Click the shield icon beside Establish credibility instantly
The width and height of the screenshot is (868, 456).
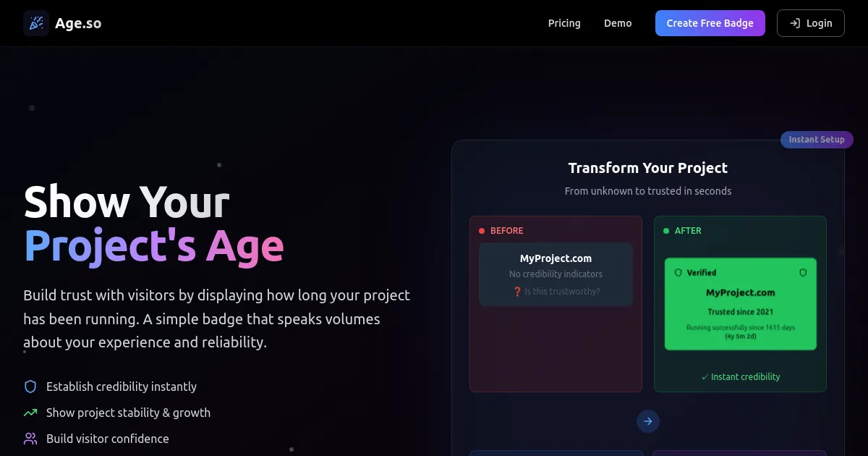[x=30, y=387]
